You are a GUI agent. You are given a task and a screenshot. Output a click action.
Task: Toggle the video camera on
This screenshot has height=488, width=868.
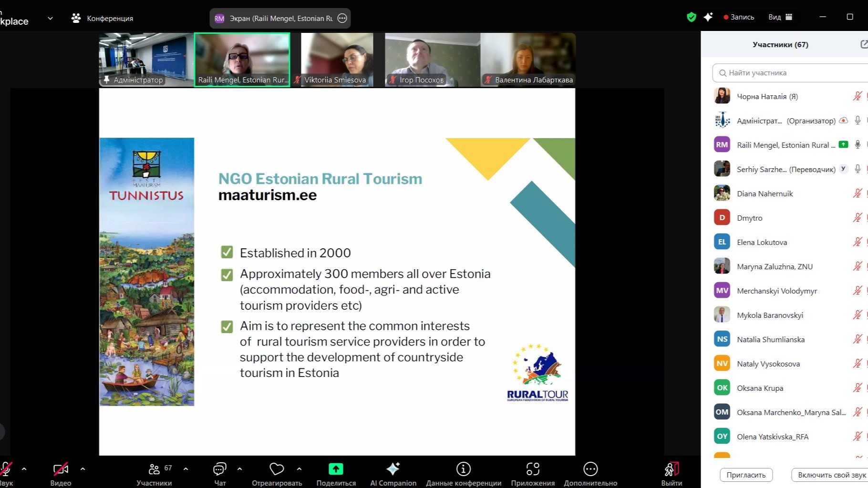point(61,469)
